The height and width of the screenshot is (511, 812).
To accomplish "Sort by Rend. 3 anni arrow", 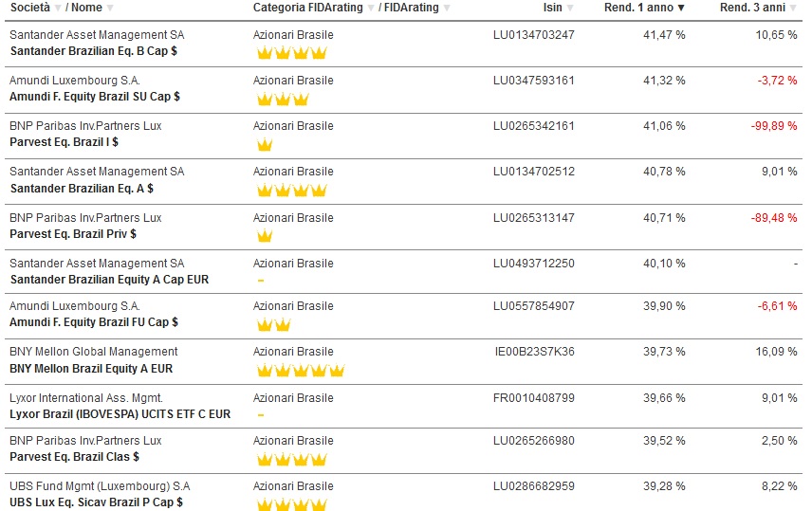I will click(793, 8).
